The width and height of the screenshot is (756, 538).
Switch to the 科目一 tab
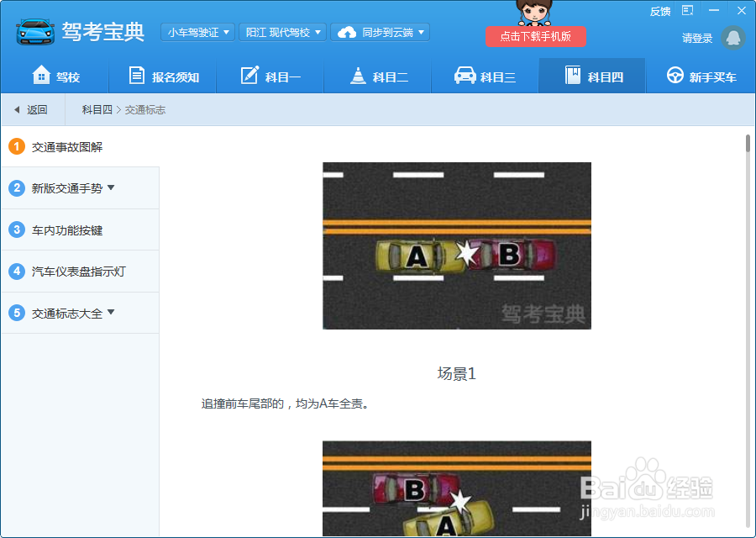[270, 76]
